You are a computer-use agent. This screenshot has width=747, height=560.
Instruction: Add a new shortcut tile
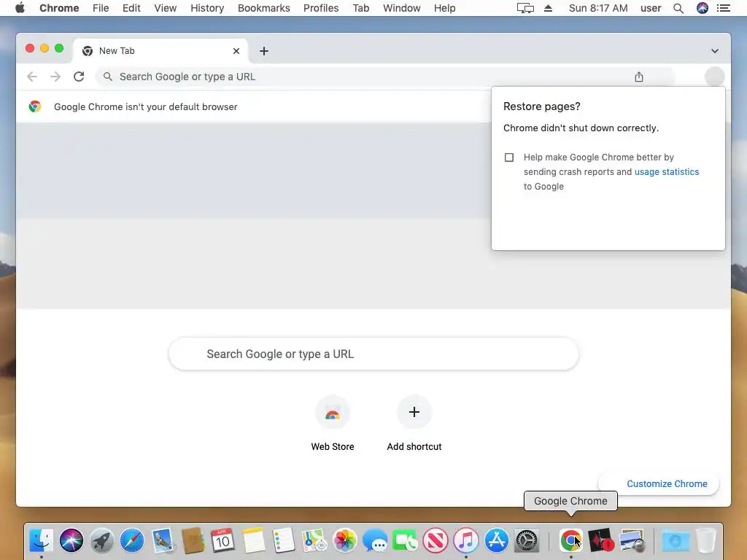click(414, 423)
